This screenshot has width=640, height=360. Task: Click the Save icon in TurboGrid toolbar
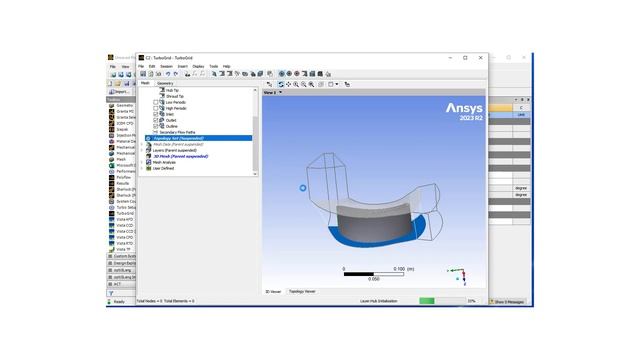pyautogui.click(x=143, y=74)
